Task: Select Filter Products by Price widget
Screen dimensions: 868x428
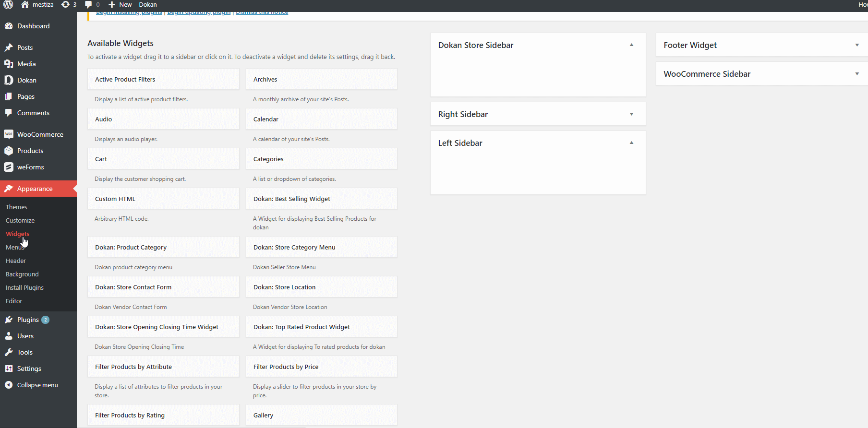Action: click(322, 367)
